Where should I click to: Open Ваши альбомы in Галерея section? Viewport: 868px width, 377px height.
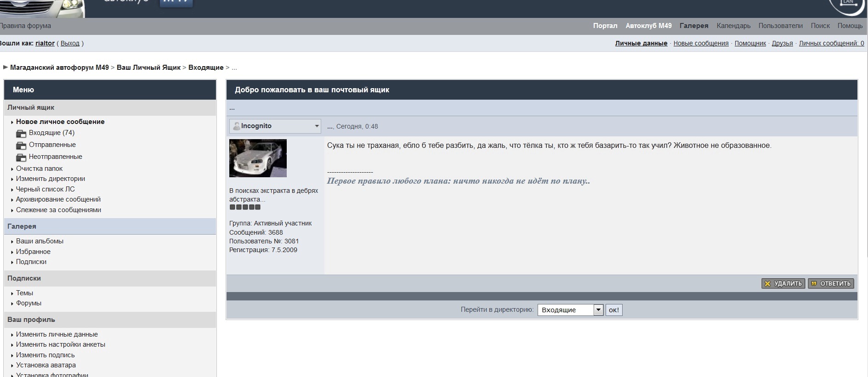(x=40, y=241)
